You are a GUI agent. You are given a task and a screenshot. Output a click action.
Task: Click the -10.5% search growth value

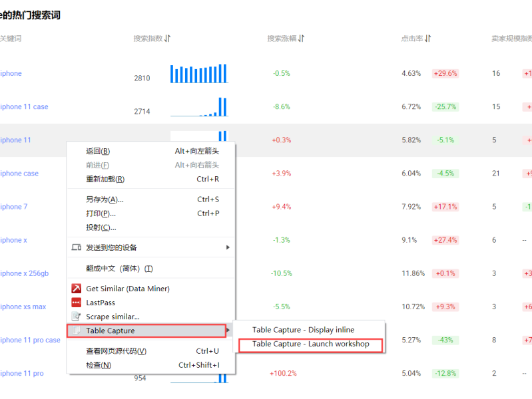pos(281,273)
